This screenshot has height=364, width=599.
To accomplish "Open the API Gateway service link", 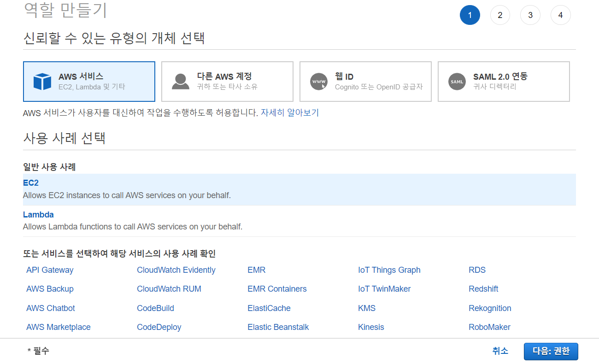I will coord(50,270).
